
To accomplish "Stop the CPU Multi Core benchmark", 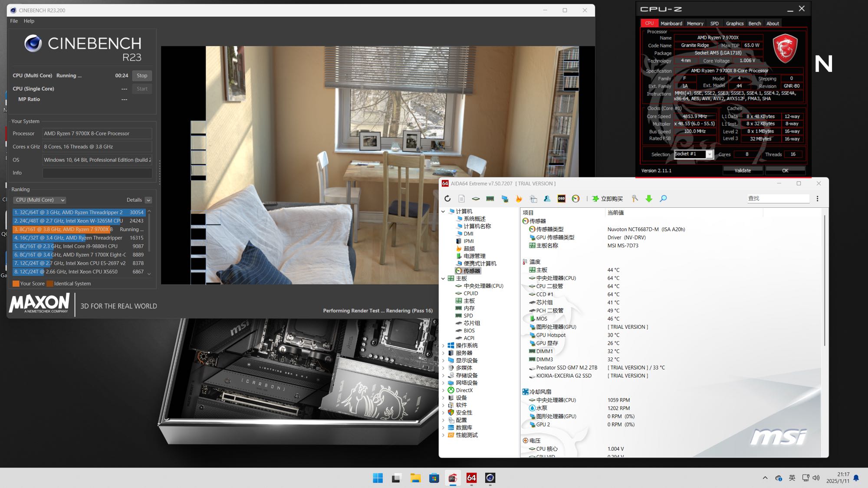I will 142,75.
